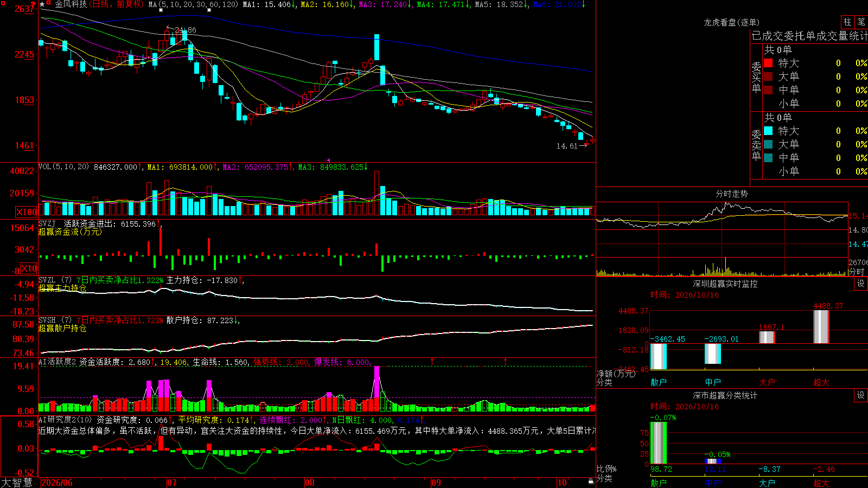Click the 超赢主力持仓 yellow label
This screenshot has width=868, height=488.
[x=62, y=288]
